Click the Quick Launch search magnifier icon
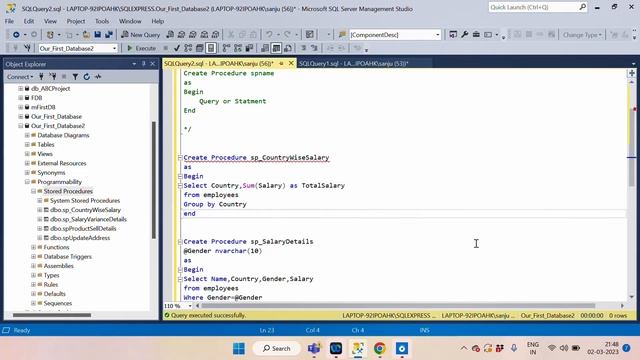The width and height of the screenshot is (640, 360). (582, 7)
